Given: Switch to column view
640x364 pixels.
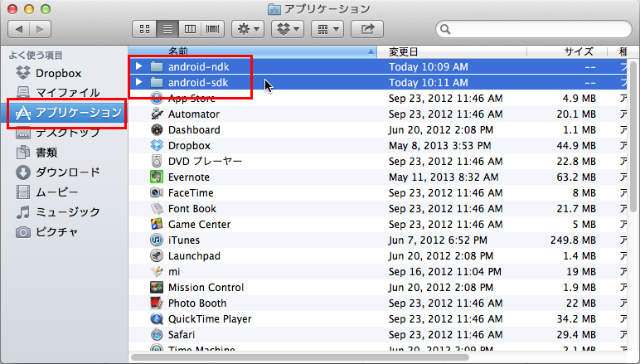Looking at the screenshot, I should (190, 29).
